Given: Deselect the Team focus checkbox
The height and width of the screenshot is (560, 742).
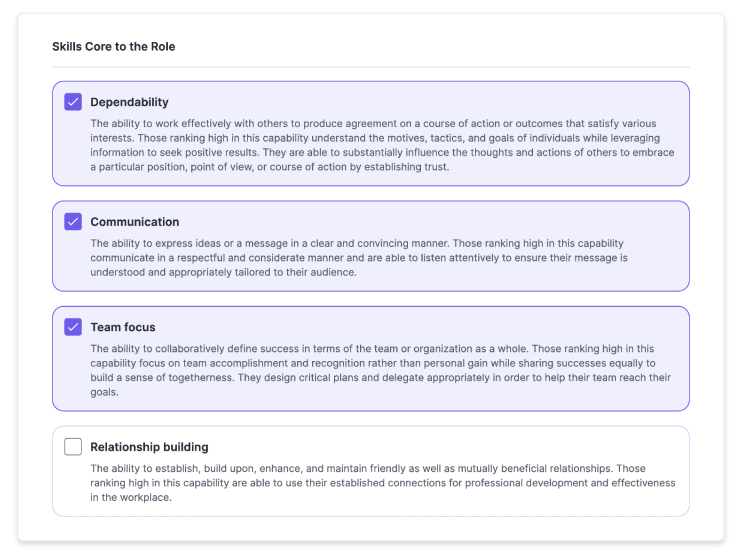Looking at the screenshot, I should tap(73, 327).
